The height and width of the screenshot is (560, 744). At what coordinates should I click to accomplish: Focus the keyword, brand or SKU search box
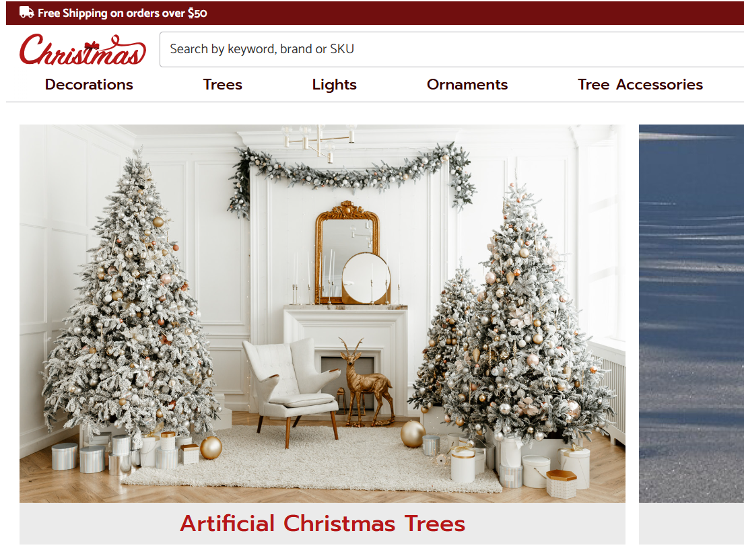pyautogui.click(x=452, y=49)
